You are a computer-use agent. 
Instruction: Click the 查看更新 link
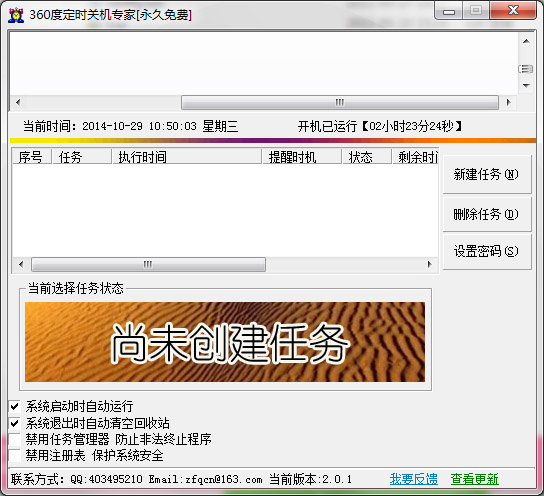point(474,479)
